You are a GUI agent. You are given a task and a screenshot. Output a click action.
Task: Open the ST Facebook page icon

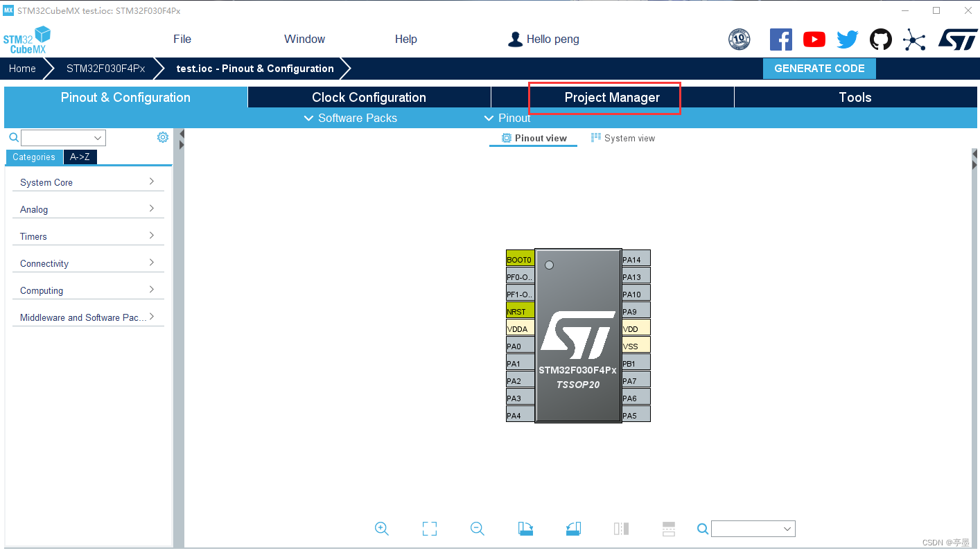[x=780, y=39]
